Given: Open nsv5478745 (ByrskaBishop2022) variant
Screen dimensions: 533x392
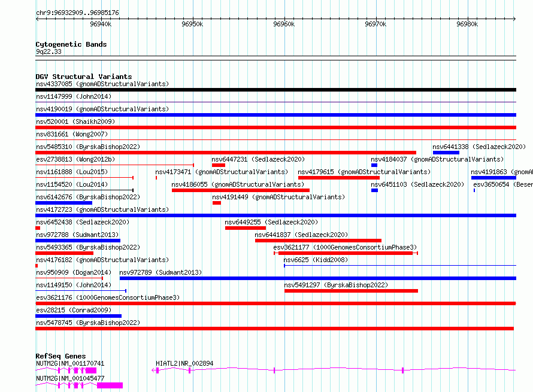Looking at the screenshot, I should click(88, 323).
